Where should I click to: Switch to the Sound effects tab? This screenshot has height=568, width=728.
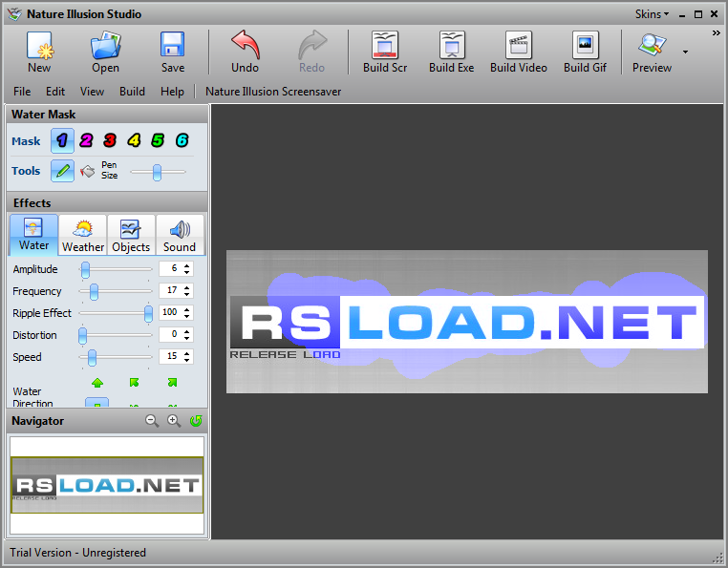pyautogui.click(x=180, y=236)
